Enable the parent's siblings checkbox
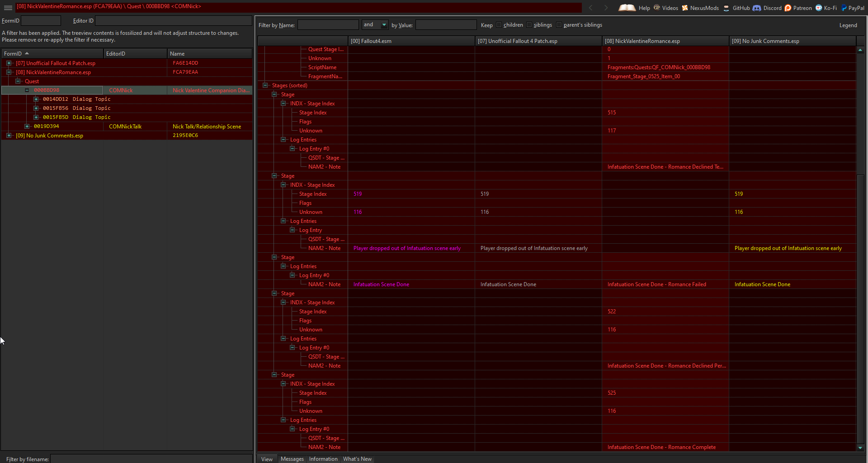The width and height of the screenshot is (868, 463). click(x=559, y=25)
